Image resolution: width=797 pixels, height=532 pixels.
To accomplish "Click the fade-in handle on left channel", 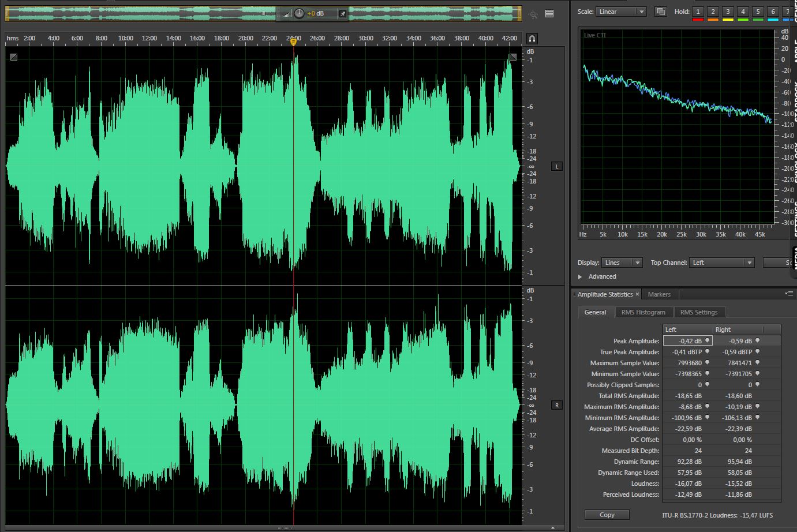I will pyautogui.click(x=14, y=57).
